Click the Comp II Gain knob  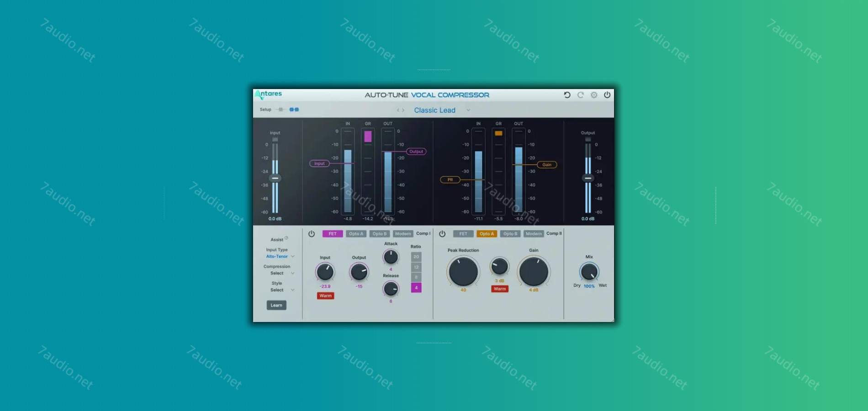pos(534,271)
